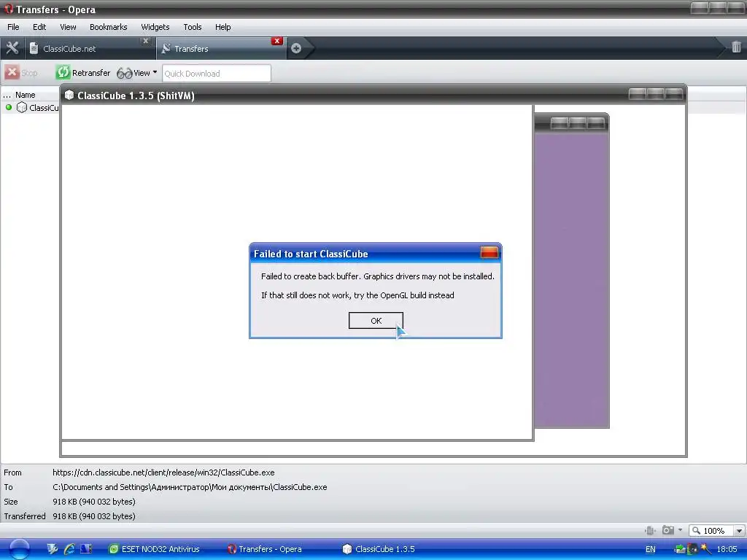Click the first system tray network icon
747x560 pixels.
680,549
